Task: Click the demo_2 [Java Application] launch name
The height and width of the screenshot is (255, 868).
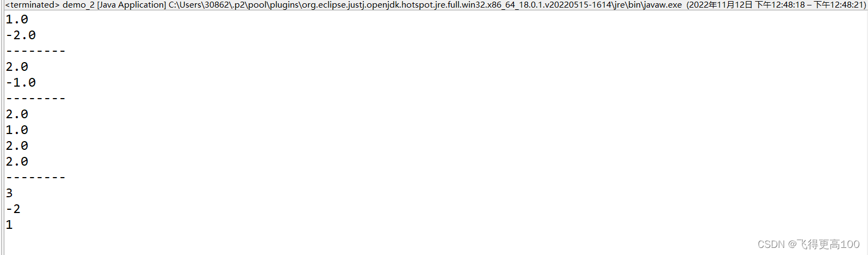Action: coord(114,5)
